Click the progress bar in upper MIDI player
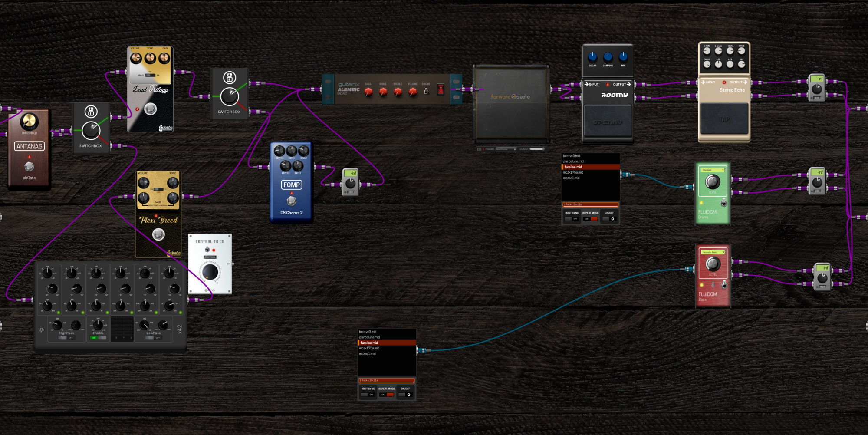Viewport: 868px width, 435px height. pos(591,204)
